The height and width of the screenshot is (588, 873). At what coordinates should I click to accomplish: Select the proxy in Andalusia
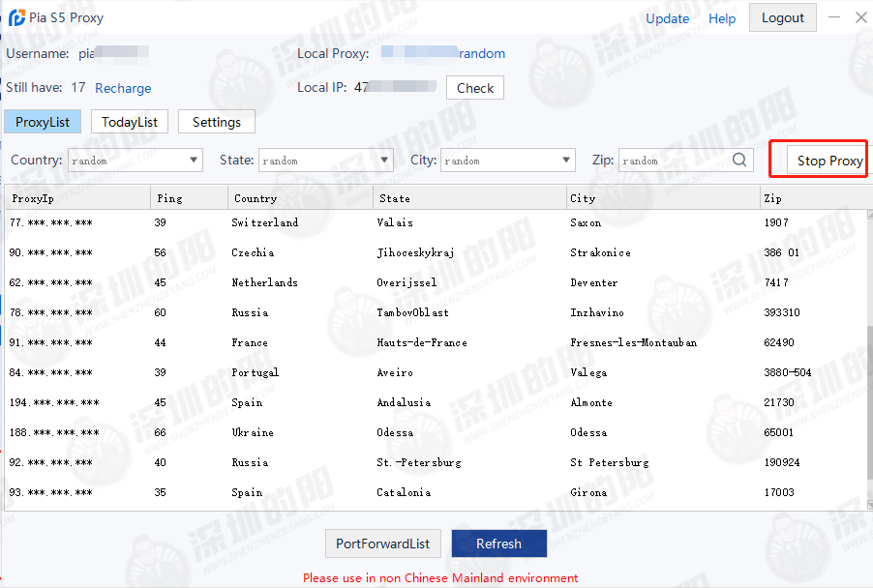pyautogui.click(x=436, y=402)
